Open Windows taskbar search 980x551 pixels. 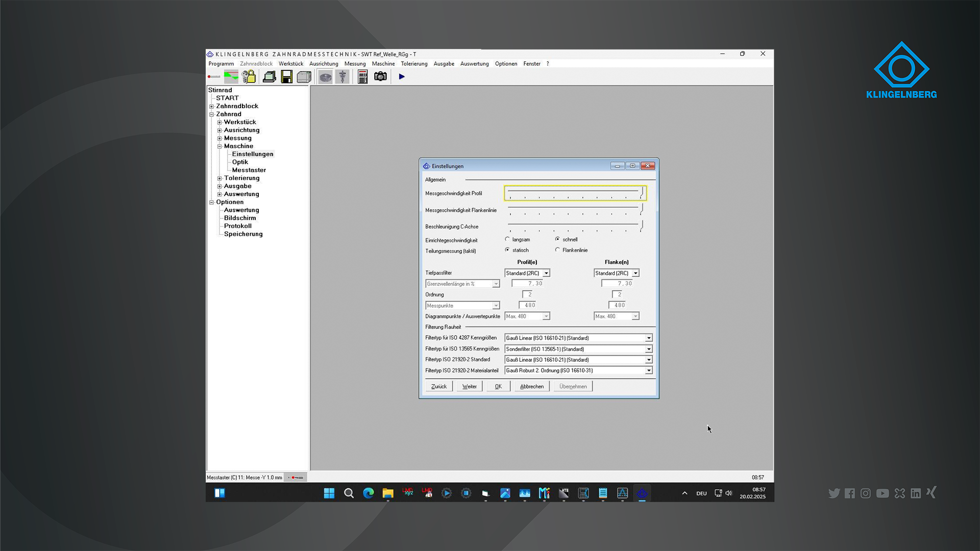[x=349, y=493]
